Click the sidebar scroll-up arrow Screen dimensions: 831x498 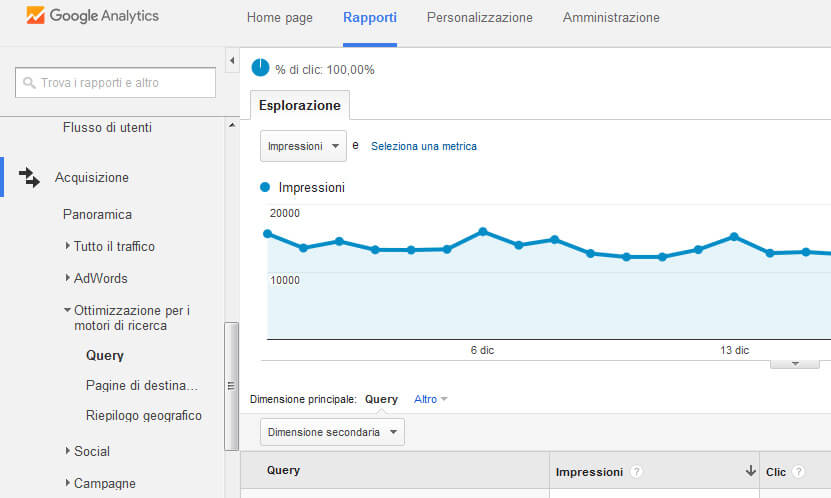click(x=232, y=126)
